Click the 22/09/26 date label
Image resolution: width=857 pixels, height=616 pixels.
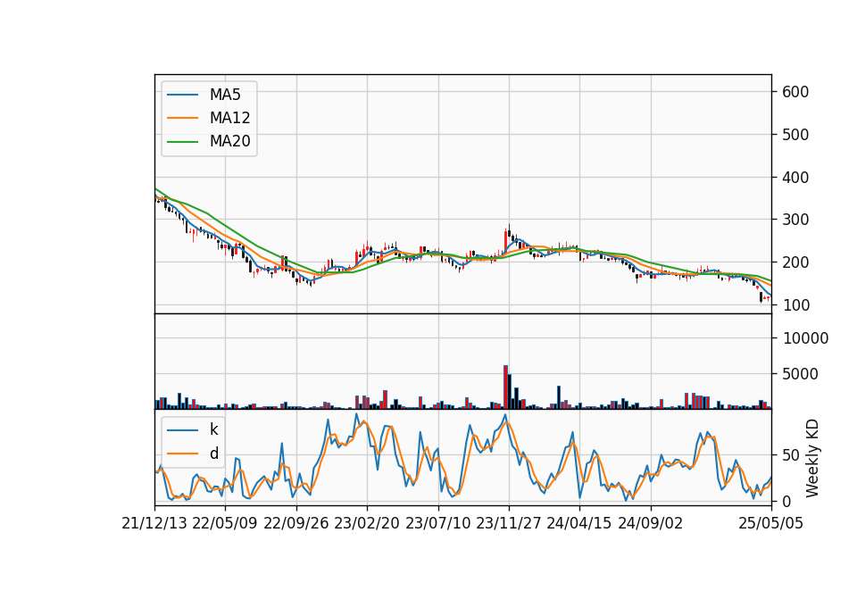(296, 523)
